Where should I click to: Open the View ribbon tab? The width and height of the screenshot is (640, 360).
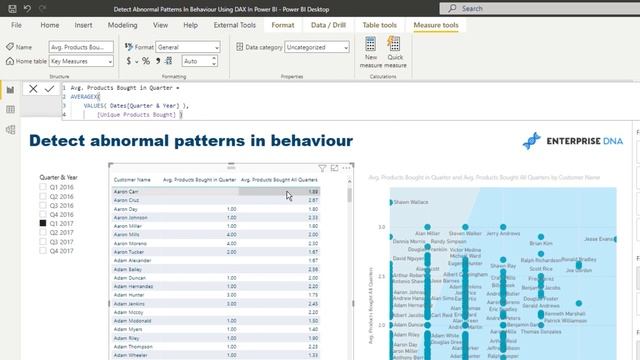[160, 25]
